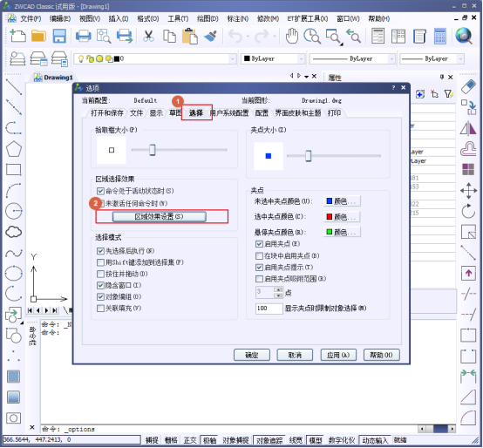This screenshot has width=483, height=448.
Task: Open the Layer Properties Manager icon
Action: (x=17, y=58)
